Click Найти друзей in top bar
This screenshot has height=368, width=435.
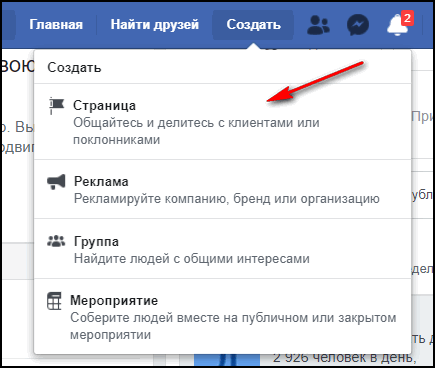point(155,25)
